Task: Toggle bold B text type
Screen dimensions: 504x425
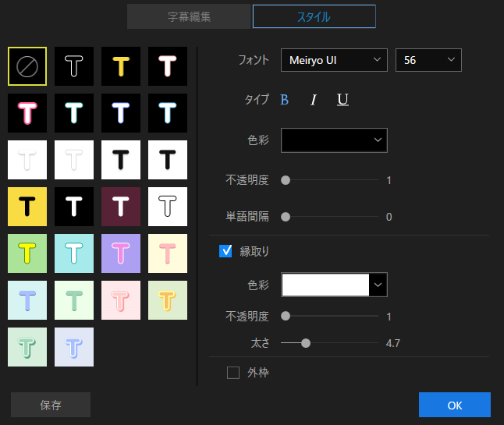Action: pyautogui.click(x=285, y=100)
